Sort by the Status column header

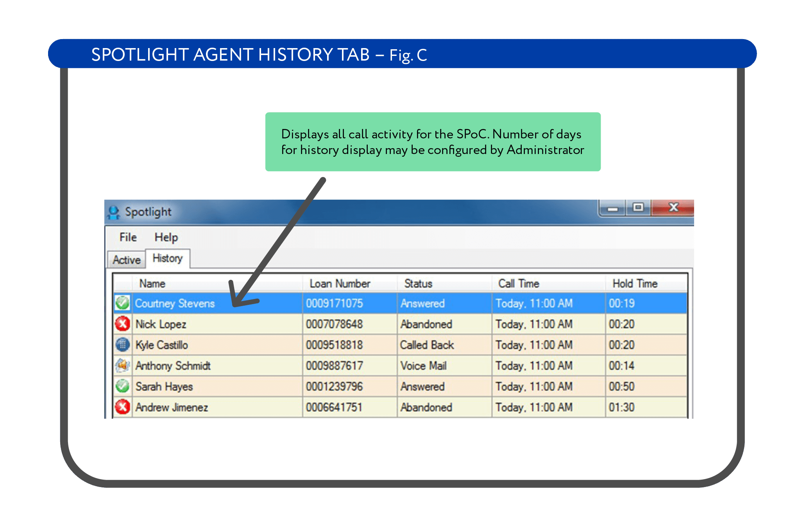coord(444,283)
